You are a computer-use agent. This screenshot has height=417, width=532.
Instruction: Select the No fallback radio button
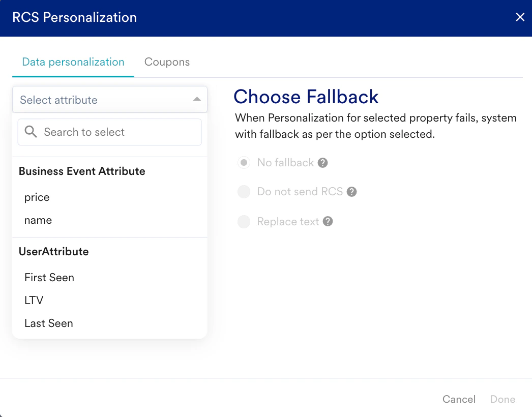(244, 163)
